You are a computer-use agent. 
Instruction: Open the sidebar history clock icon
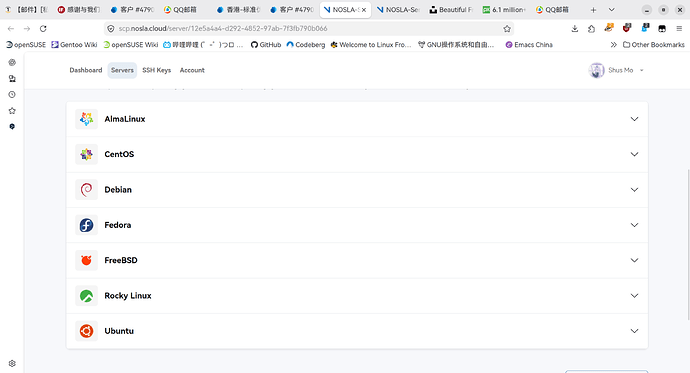(12, 95)
